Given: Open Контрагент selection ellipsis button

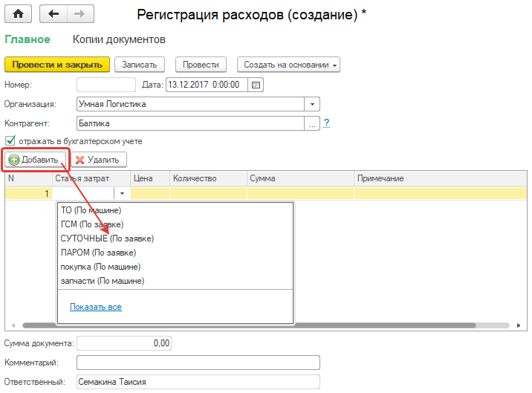Looking at the screenshot, I should click(x=312, y=123).
